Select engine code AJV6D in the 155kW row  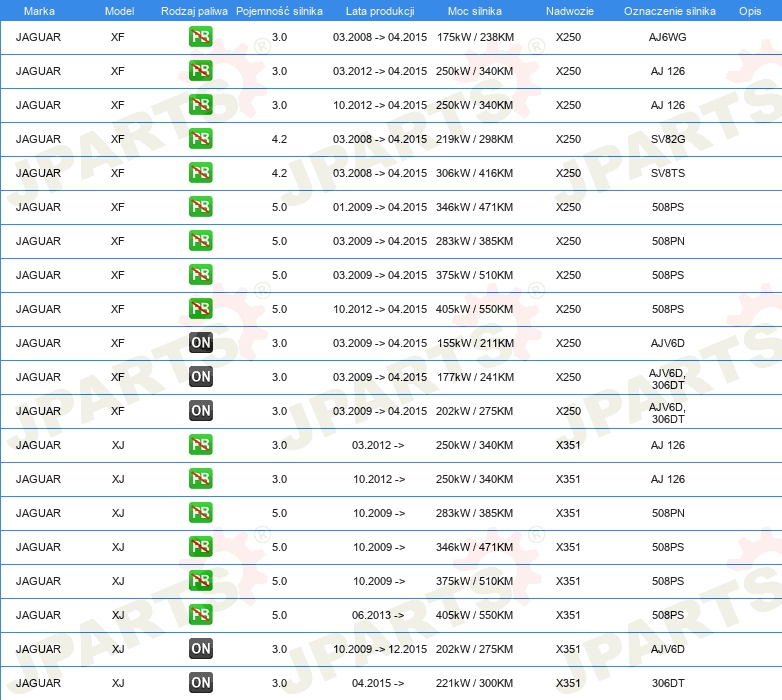tap(667, 343)
